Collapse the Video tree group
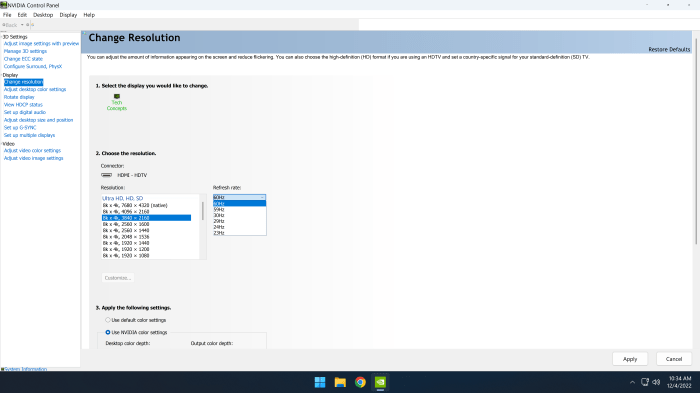 tap(2, 144)
